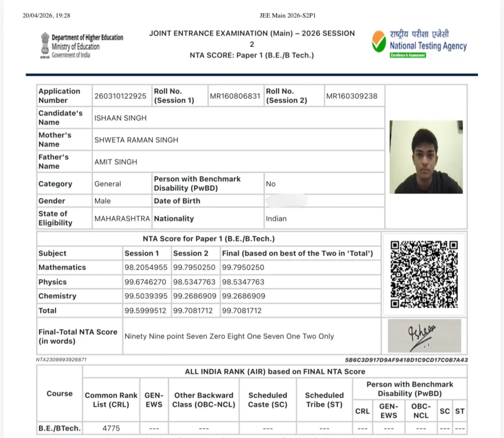Click Physics Session 1 score 99.6746270

pyautogui.click(x=145, y=282)
